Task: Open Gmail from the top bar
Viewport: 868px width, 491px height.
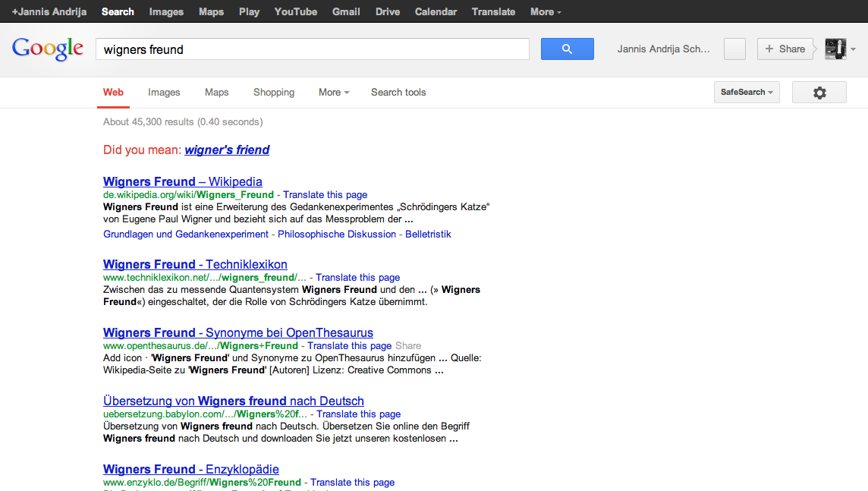Action: click(346, 11)
